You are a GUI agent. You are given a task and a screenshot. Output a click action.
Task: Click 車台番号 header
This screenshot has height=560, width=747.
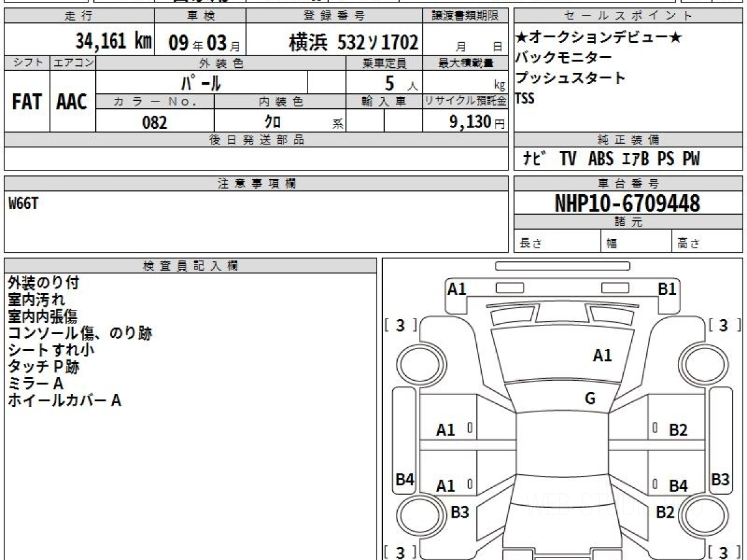[628, 184]
